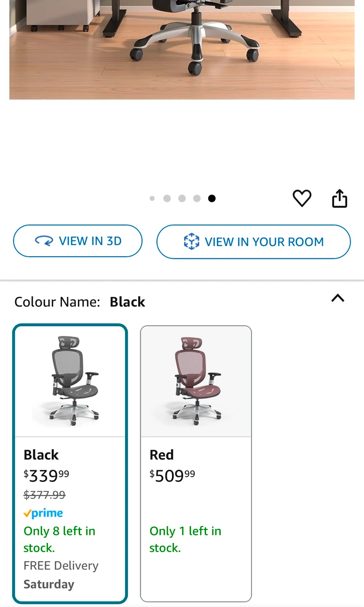
Task: Tap the Colour Name: Black header label
Action: [x=80, y=302]
